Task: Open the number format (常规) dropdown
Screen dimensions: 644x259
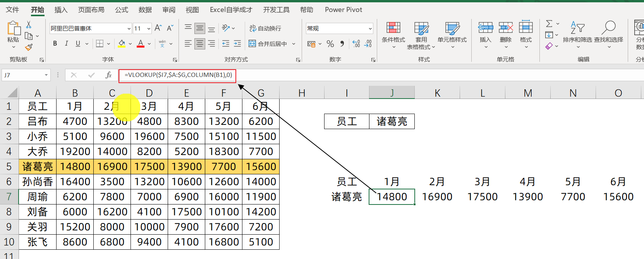Action: pos(370,28)
